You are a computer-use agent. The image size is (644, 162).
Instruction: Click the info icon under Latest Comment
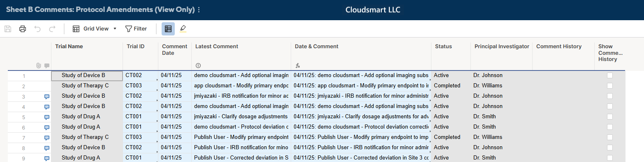[198, 66]
